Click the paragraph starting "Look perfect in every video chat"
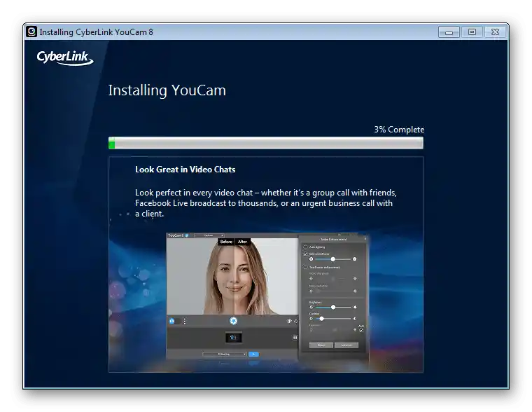Screen dimensions: 532x412 (266, 203)
